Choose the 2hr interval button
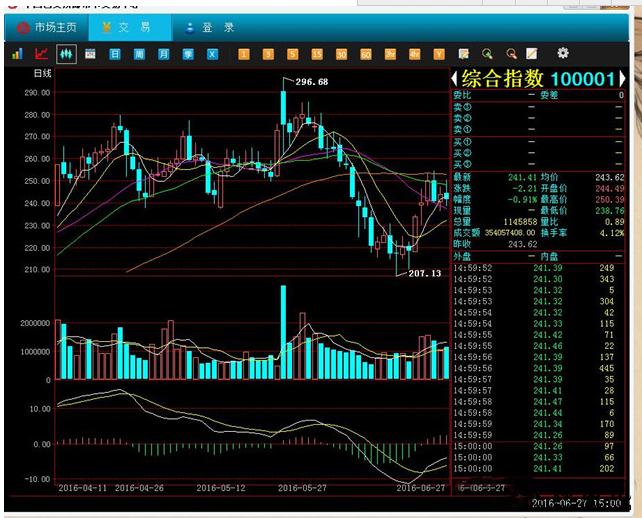 click(x=390, y=54)
